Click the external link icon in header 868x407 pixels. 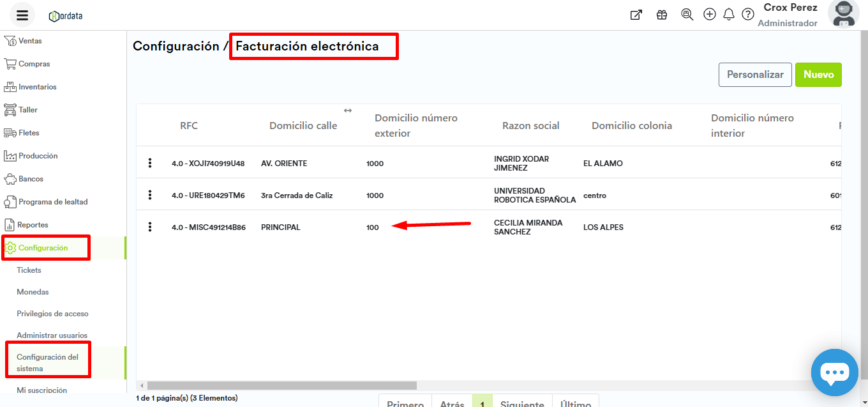[x=636, y=15]
